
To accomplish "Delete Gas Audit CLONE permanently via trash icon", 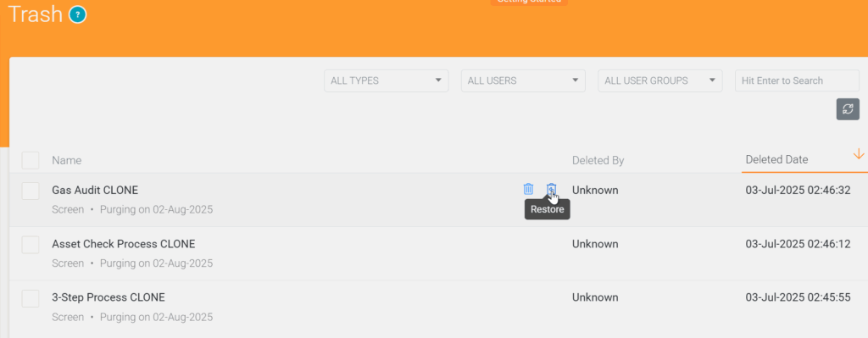I will click(x=528, y=189).
